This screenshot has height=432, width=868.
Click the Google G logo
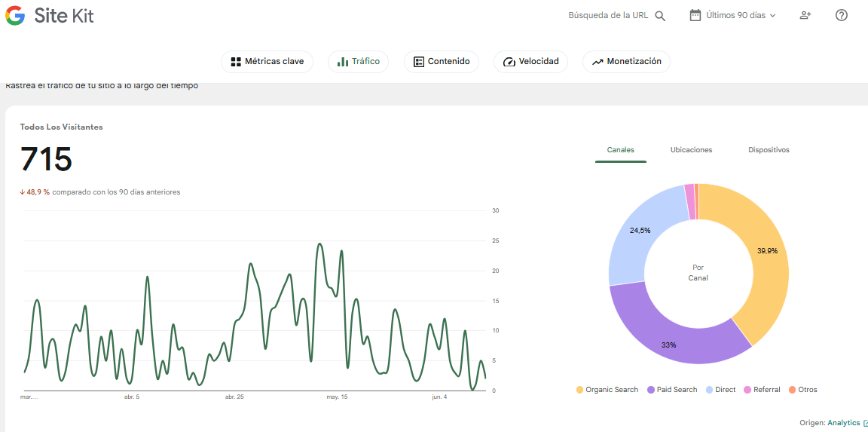[x=15, y=16]
